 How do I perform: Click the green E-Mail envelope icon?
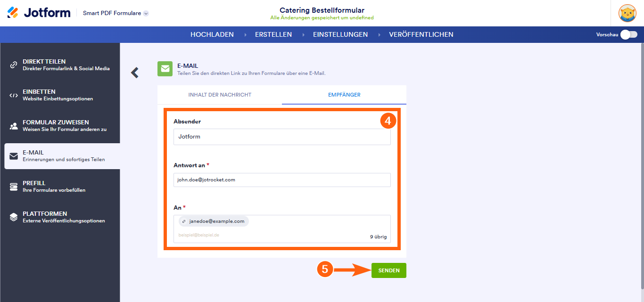pyautogui.click(x=165, y=69)
